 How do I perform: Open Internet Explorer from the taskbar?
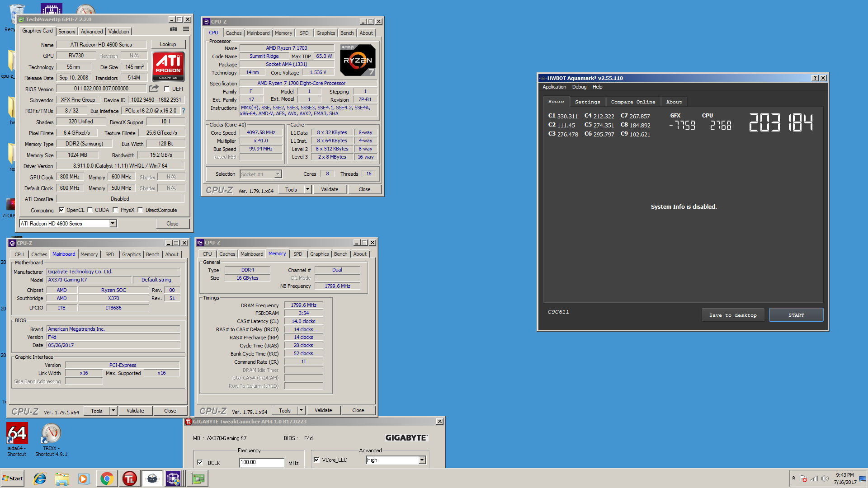(x=40, y=479)
